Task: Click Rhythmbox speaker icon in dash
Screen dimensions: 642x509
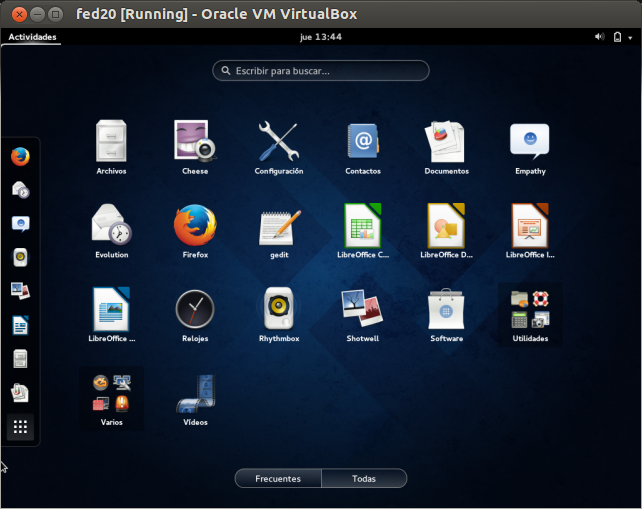Action: (x=20, y=257)
